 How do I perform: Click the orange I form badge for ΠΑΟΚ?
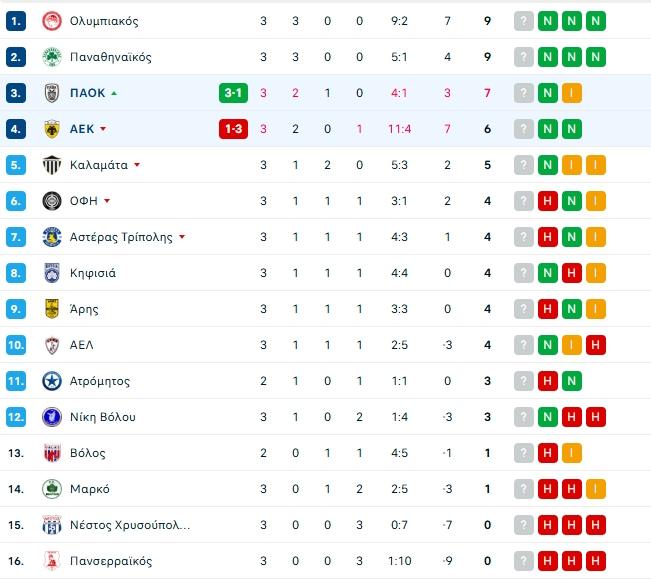pyautogui.click(x=572, y=93)
